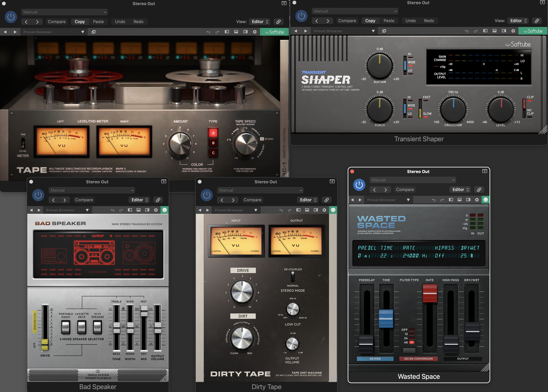Open Manual preset dropdown in Transient Shaper window

pos(355,11)
